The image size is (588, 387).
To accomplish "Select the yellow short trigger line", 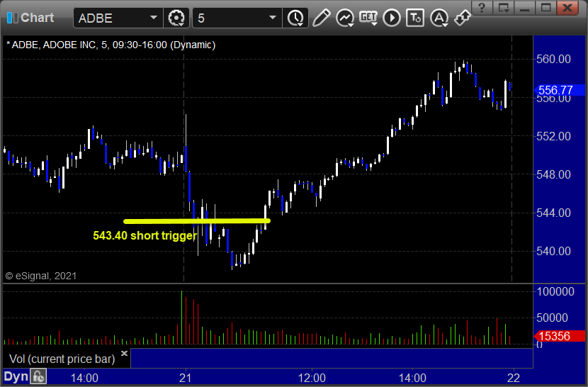I will pyautogui.click(x=197, y=221).
